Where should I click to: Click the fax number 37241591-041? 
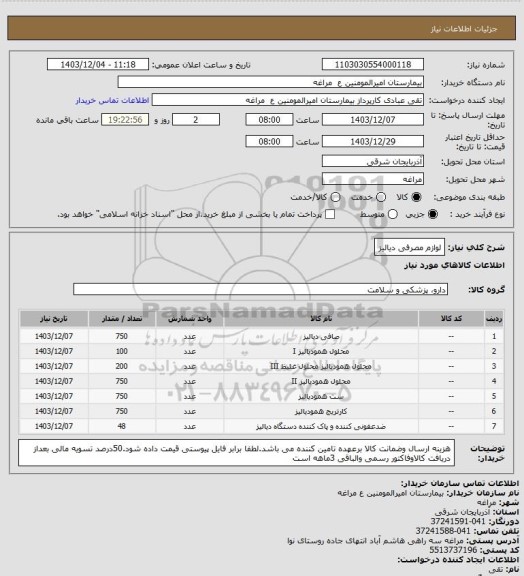click(x=458, y=522)
